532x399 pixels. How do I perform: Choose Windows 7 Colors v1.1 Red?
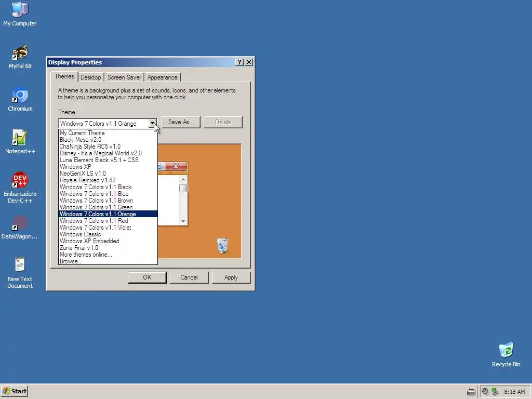(x=108, y=221)
